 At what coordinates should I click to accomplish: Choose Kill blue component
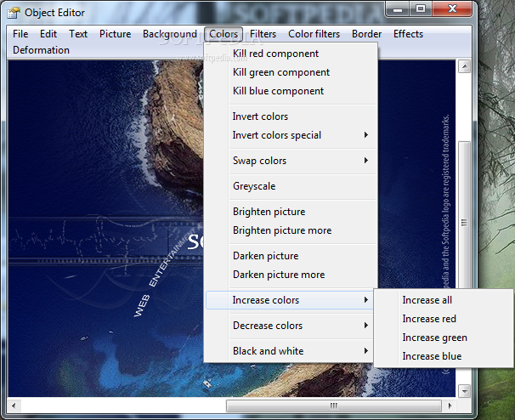[291, 91]
